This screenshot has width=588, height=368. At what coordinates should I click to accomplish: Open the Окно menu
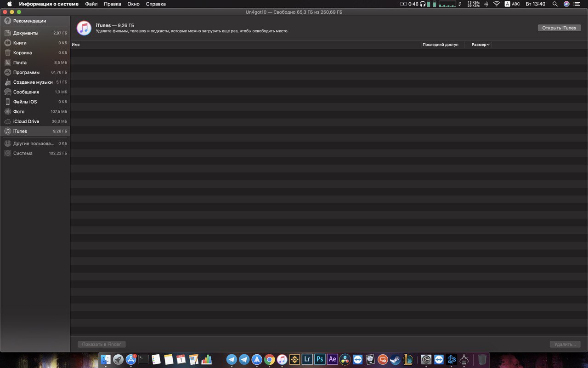[x=134, y=4]
